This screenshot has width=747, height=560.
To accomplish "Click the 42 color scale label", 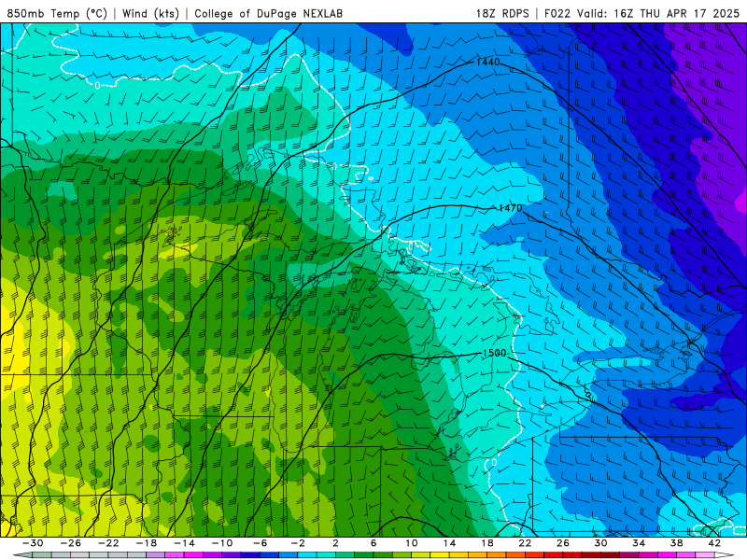I will (714, 543).
